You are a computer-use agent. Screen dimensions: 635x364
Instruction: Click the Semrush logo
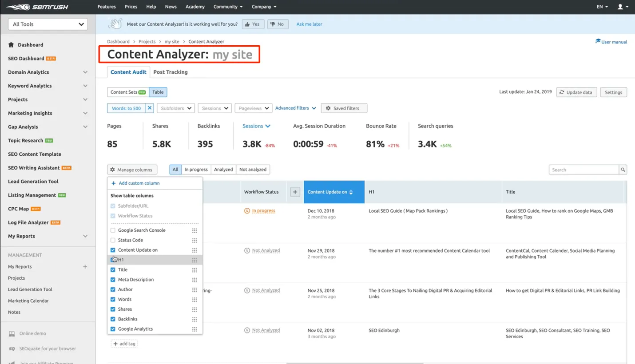coord(37,7)
